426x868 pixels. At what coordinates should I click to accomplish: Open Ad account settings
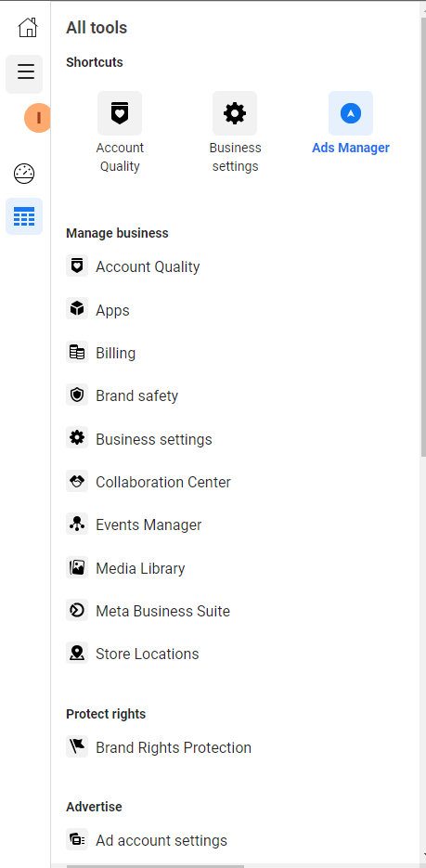point(147,840)
